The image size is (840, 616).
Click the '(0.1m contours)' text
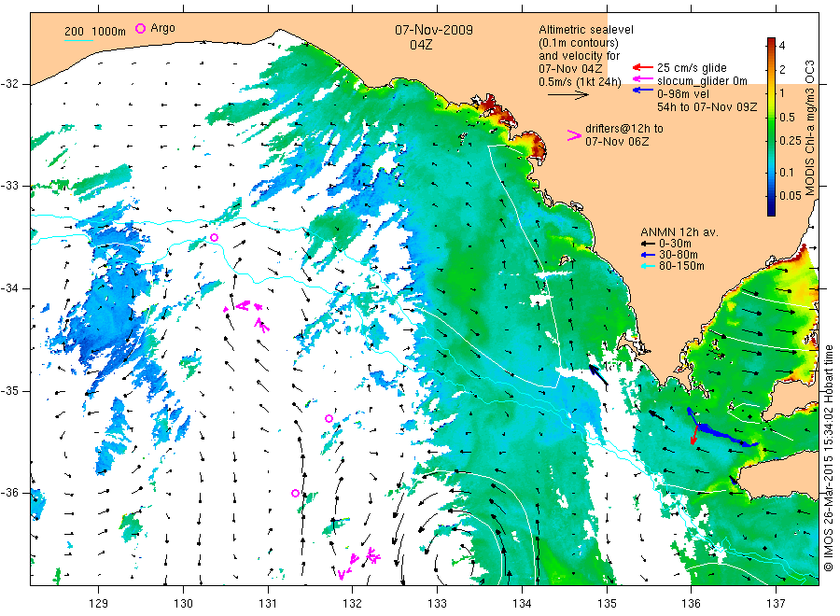(579, 43)
